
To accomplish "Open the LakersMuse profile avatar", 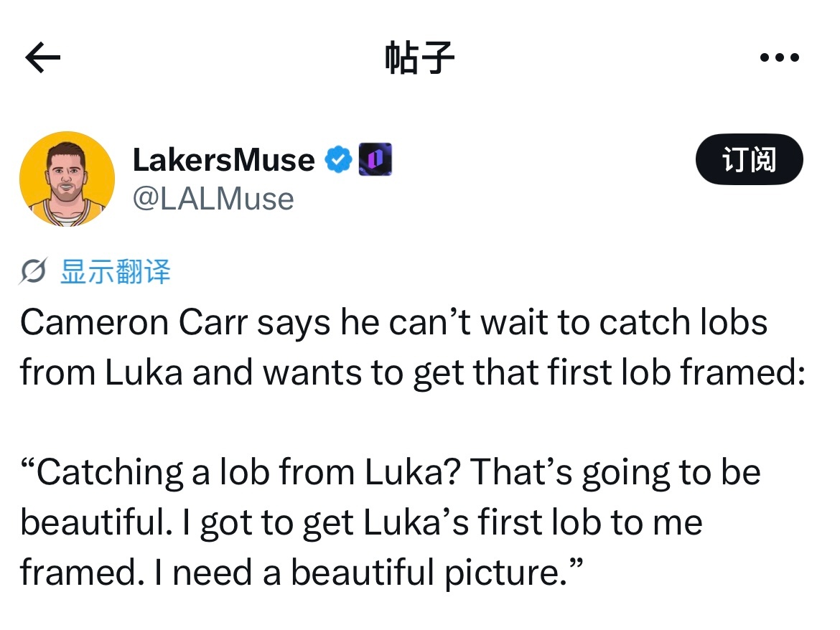I will 67,179.
